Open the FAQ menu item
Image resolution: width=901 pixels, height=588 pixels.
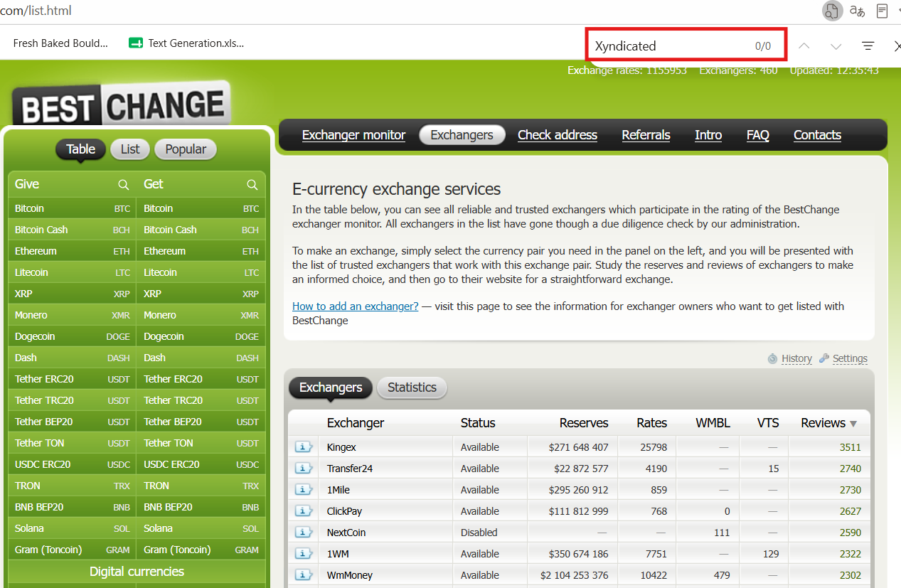coord(757,135)
